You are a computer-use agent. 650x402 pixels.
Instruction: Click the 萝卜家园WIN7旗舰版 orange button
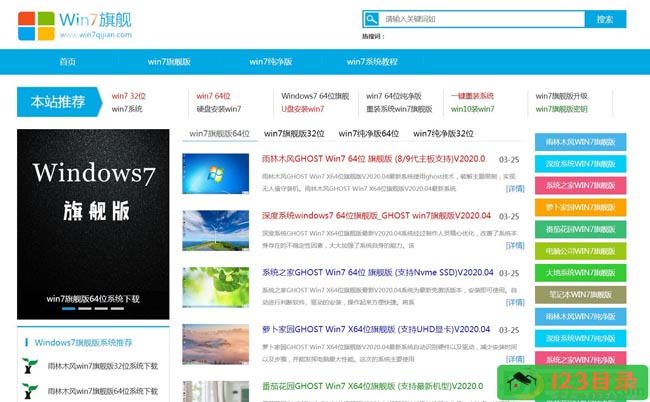click(x=580, y=207)
